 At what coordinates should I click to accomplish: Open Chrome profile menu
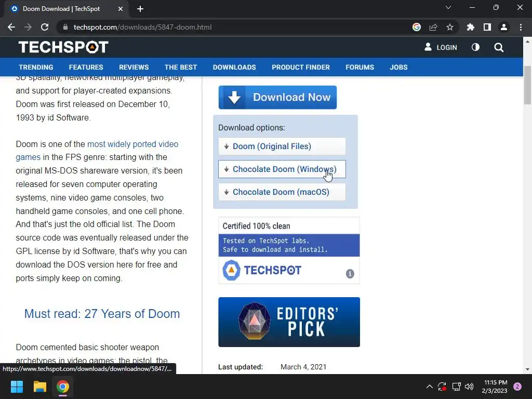pyautogui.click(x=504, y=27)
